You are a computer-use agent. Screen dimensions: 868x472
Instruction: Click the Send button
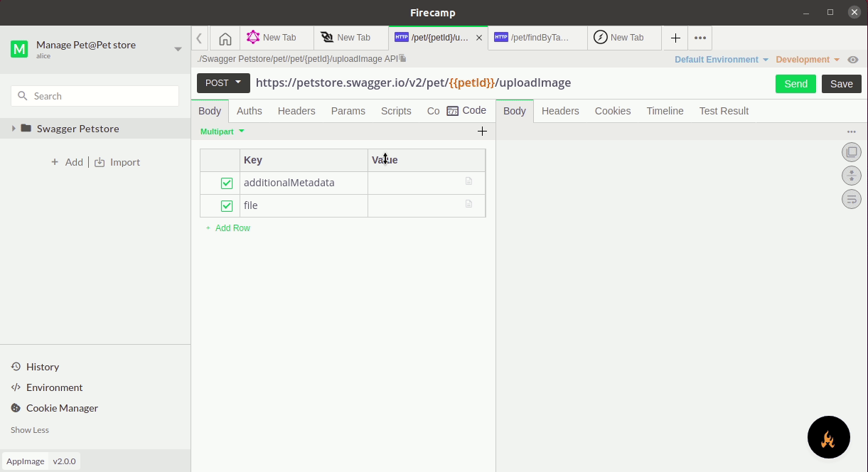(x=795, y=83)
